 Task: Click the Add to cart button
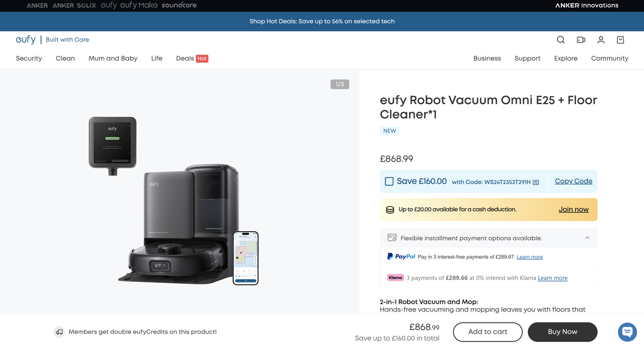487,332
